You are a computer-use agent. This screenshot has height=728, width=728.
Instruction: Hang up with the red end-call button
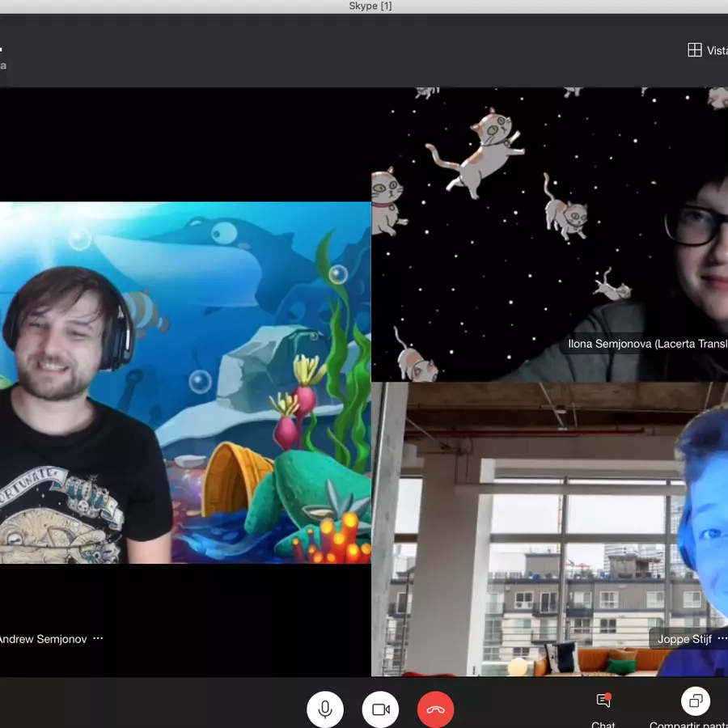pyautogui.click(x=436, y=709)
